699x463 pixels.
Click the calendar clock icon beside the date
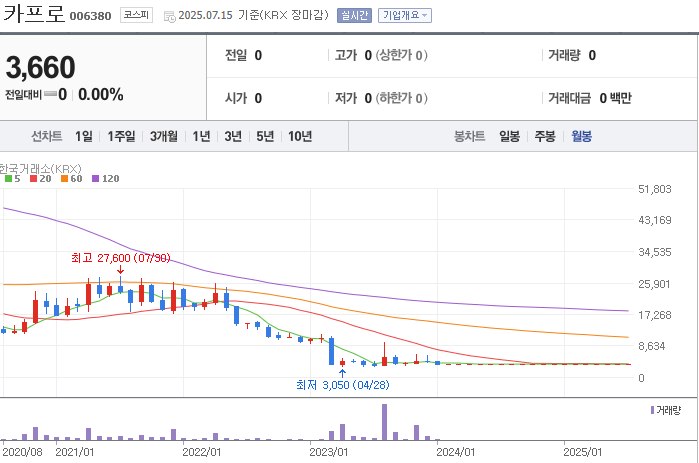(x=169, y=17)
